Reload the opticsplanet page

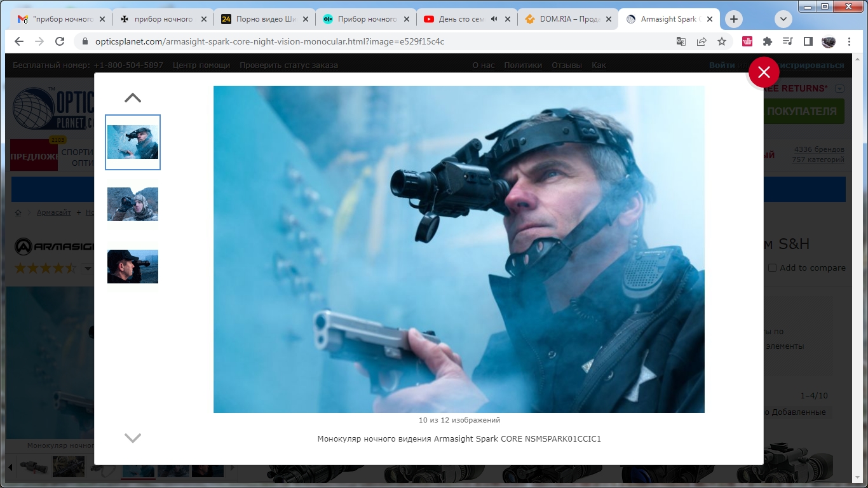[x=60, y=41]
